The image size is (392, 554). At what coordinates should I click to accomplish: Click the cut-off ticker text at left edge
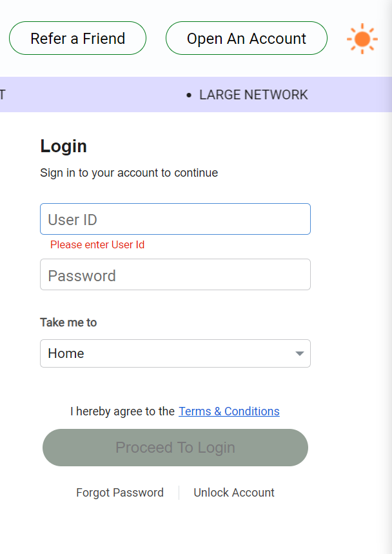click(x=3, y=95)
